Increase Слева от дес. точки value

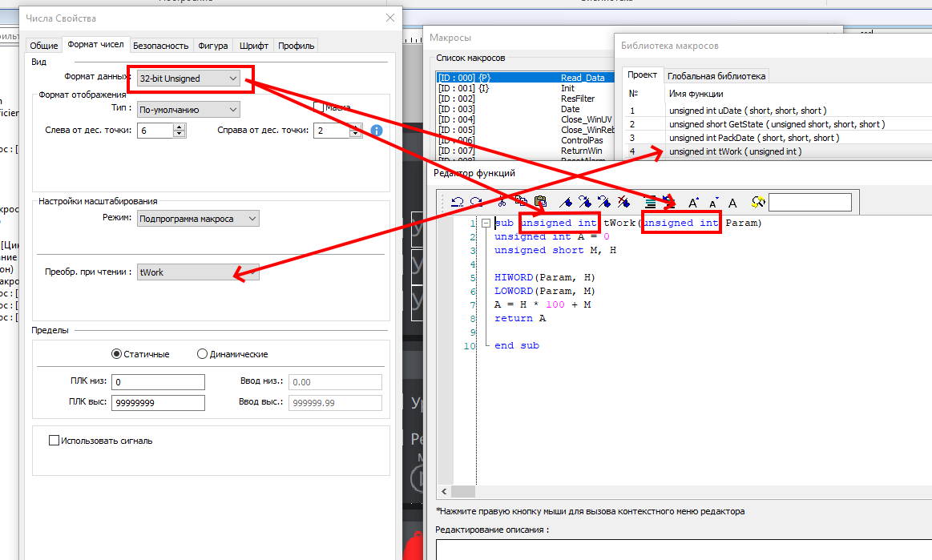179,127
